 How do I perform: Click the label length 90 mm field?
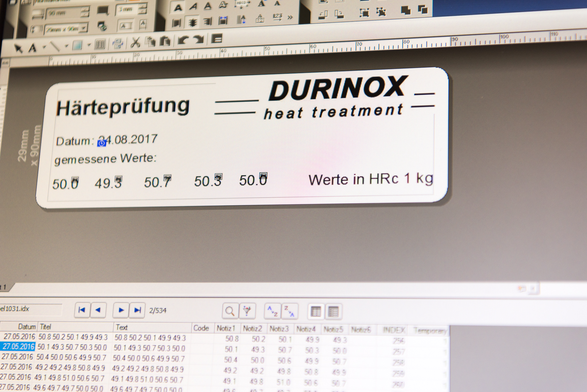click(64, 13)
